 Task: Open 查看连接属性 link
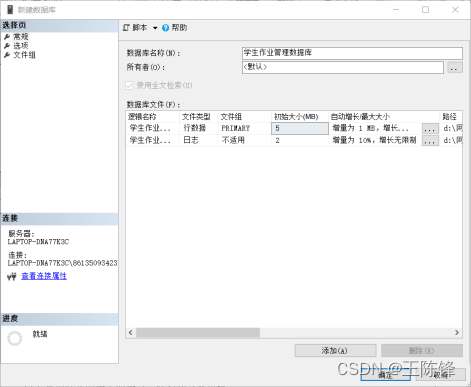(44, 276)
